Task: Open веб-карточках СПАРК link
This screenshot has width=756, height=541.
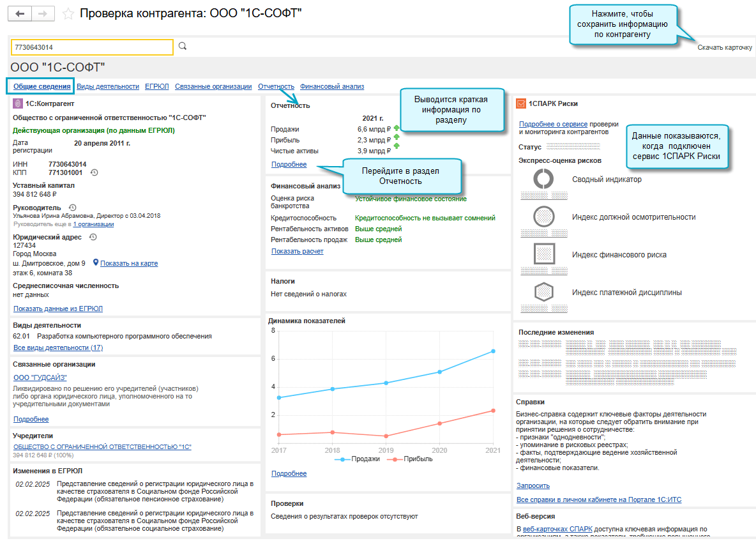Action: (557, 529)
